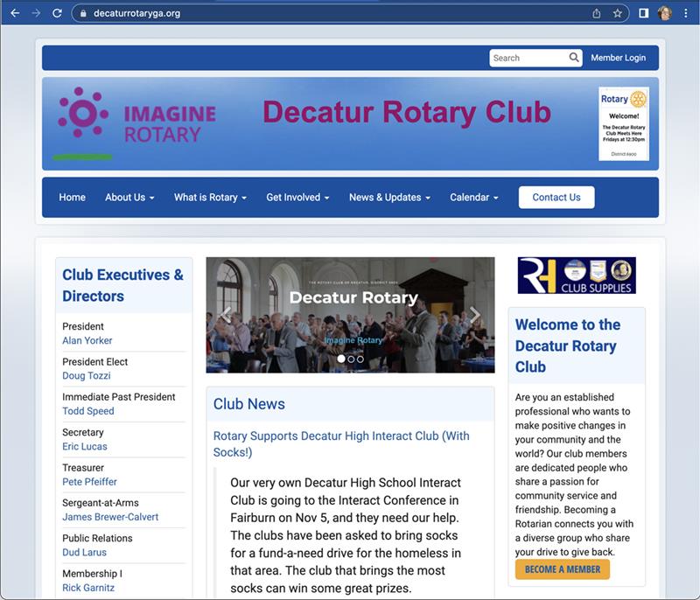
Task: Open the browser side panel icon
Action: tap(644, 13)
